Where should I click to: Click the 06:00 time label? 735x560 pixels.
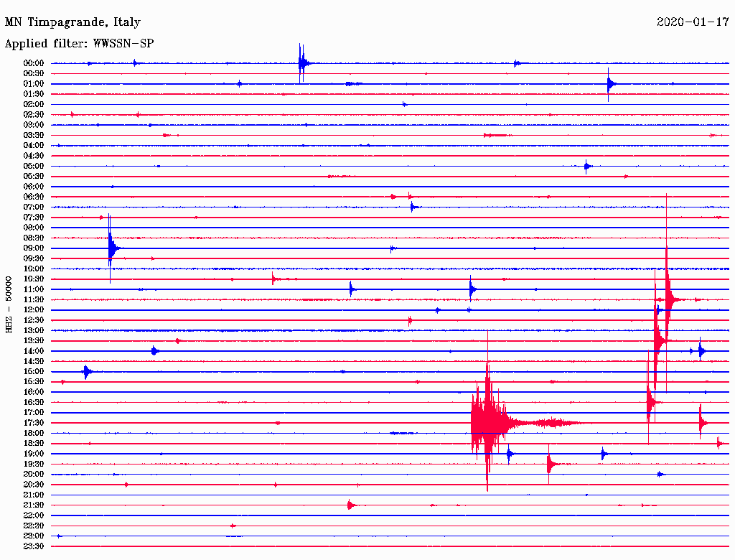34,187
